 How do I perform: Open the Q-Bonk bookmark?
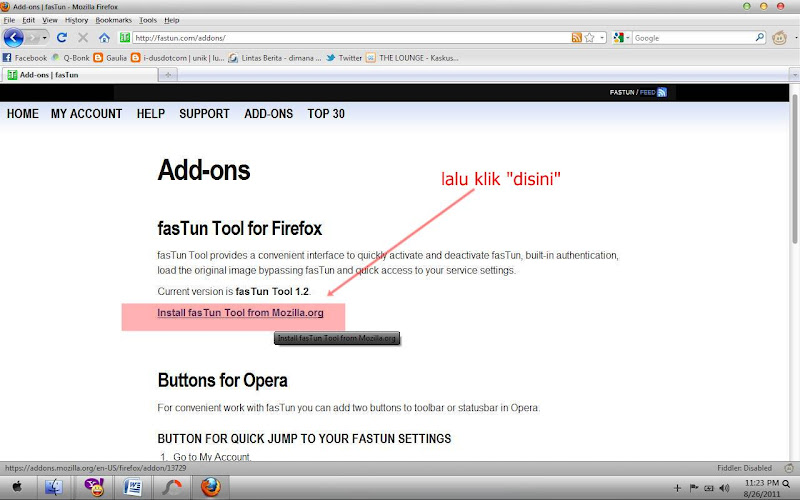click(70, 58)
